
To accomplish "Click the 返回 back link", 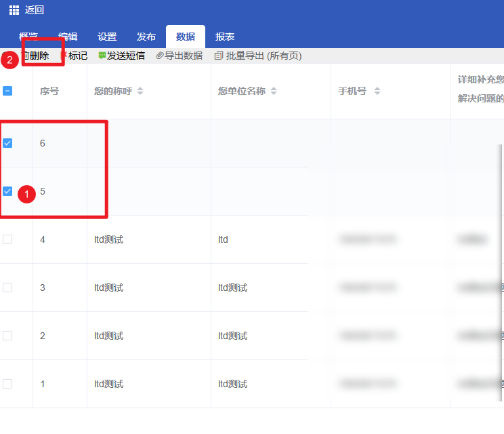I will (x=35, y=10).
